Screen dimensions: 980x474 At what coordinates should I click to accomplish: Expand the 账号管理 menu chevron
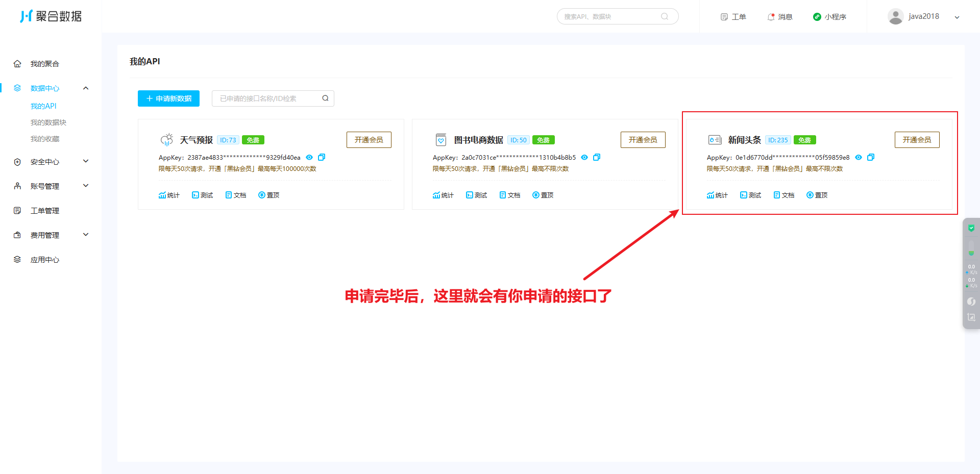point(86,186)
